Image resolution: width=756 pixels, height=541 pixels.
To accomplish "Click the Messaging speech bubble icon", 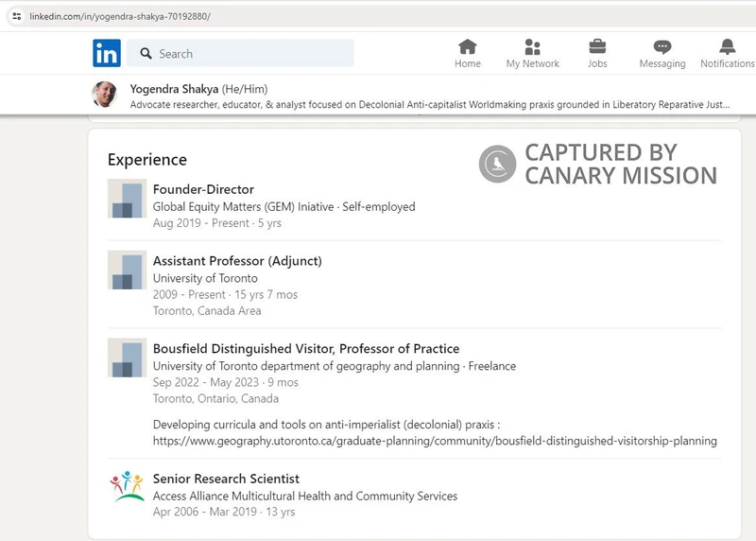I will (x=662, y=46).
